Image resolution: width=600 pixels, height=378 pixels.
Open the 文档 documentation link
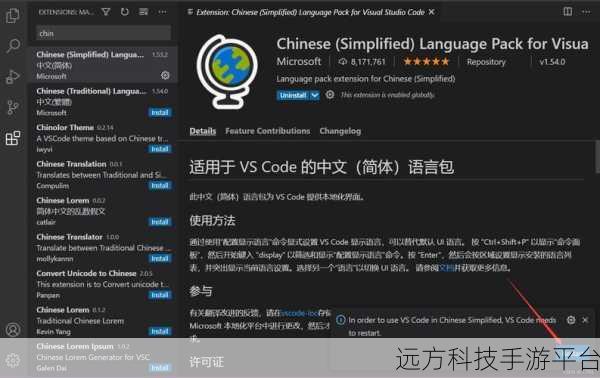coord(447,267)
